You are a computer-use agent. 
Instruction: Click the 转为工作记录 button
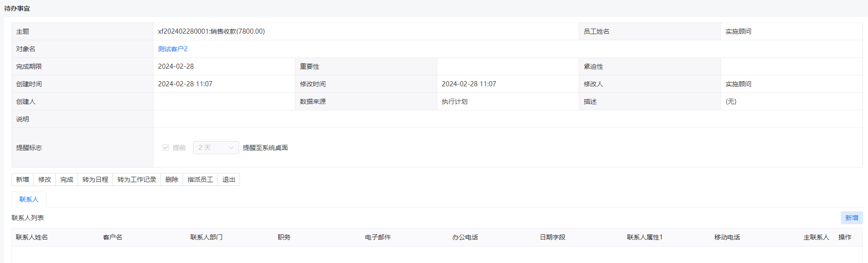(137, 179)
